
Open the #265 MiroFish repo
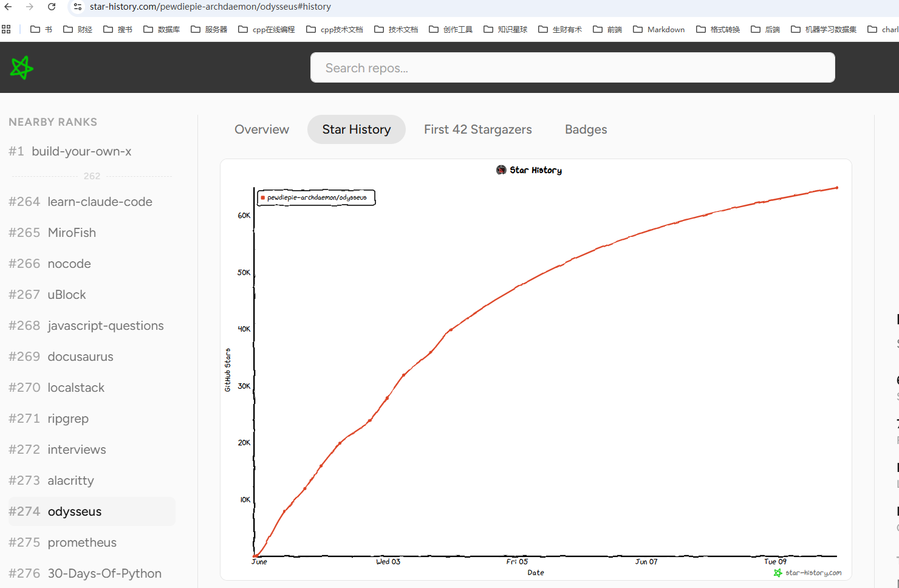click(52, 233)
